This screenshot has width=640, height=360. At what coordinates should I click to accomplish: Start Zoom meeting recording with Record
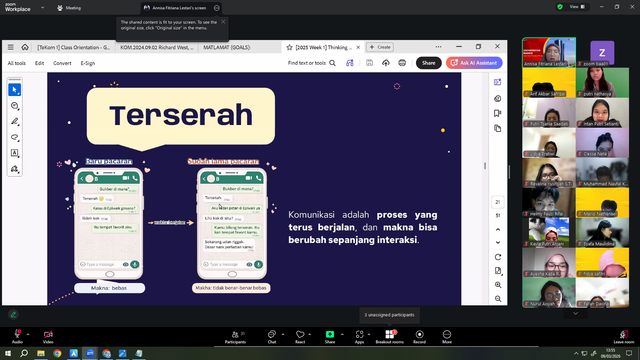[x=419, y=337]
